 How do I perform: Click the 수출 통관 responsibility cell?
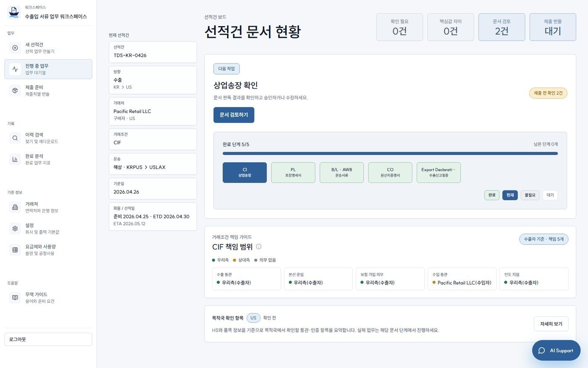click(247, 279)
